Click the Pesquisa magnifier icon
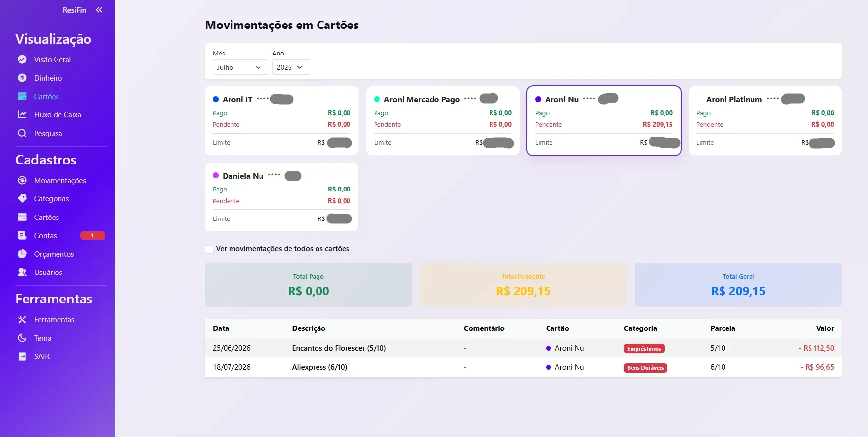The image size is (868, 437). [22, 133]
